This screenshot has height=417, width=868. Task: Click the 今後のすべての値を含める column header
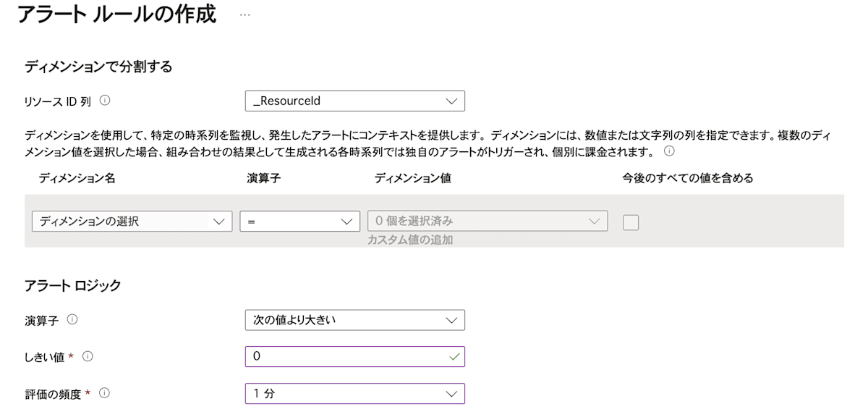pyautogui.click(x=688, y=178)
